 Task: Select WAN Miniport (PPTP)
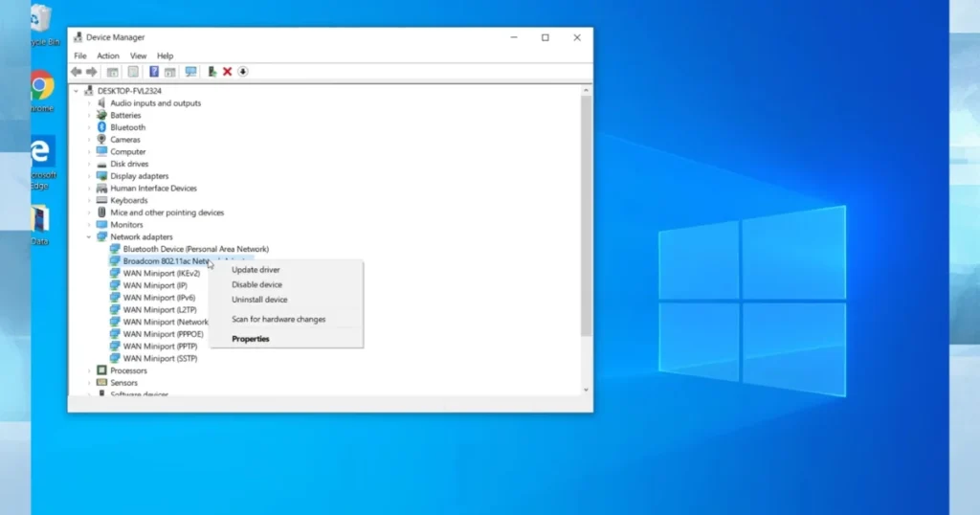160,347
